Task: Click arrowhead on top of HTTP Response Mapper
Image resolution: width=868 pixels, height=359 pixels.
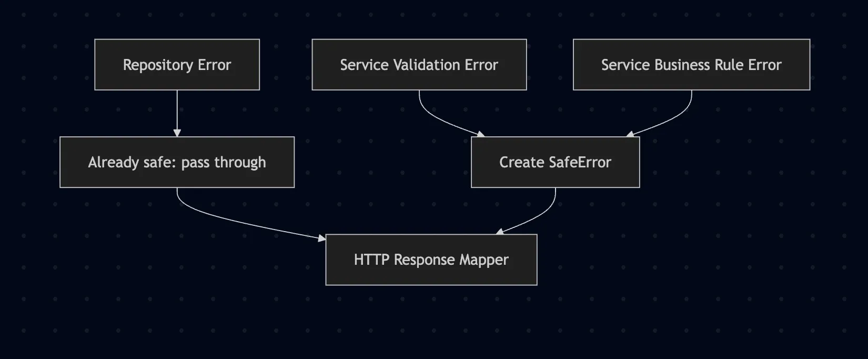Action: 500,232
